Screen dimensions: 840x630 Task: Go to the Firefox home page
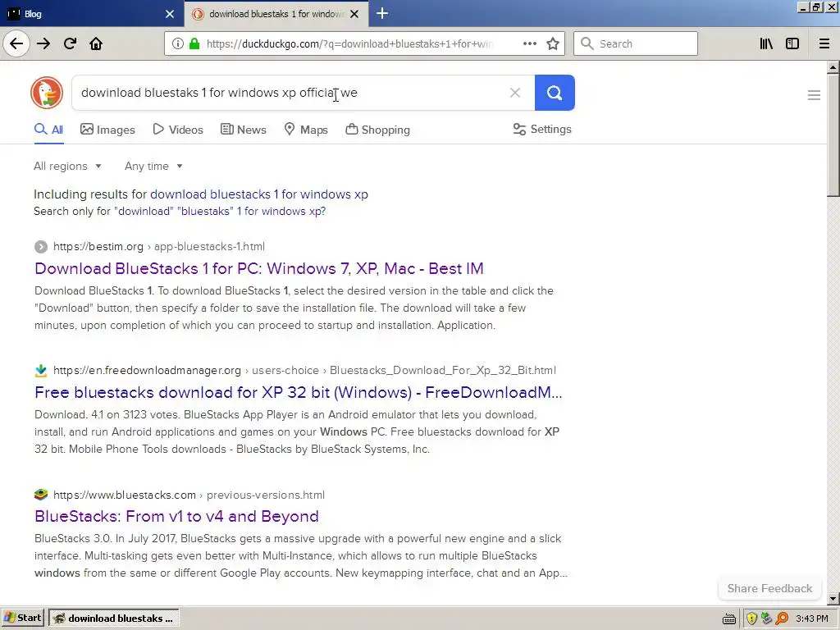point(96,43)
